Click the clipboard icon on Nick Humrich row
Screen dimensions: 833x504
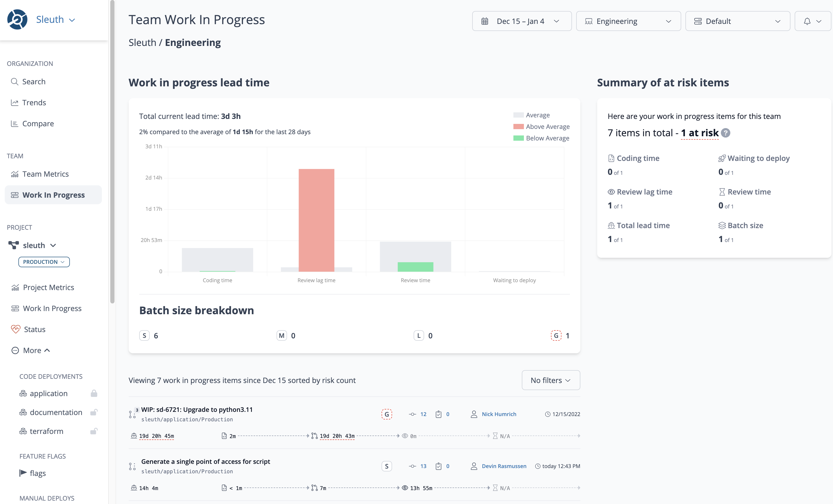439,414
